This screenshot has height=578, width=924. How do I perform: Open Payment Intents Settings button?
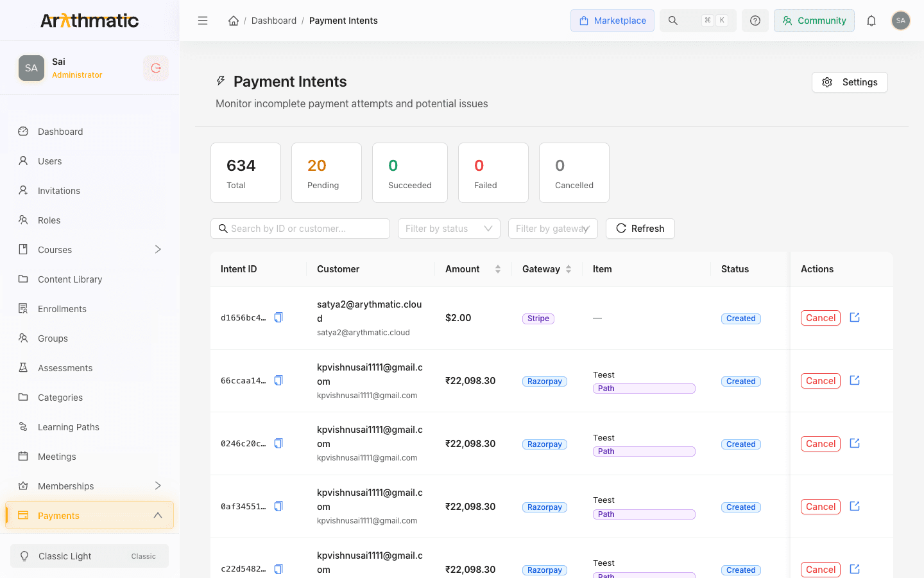click(850, 82)
